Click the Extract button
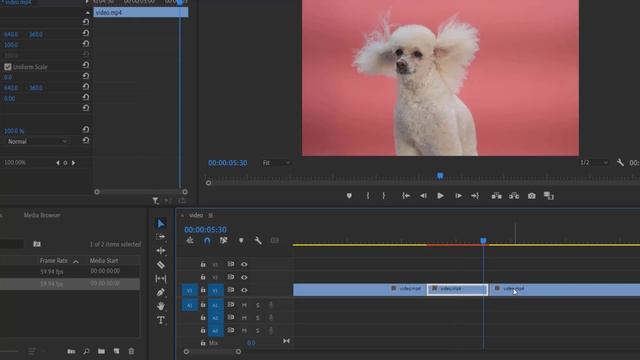This screenshot has height=360, width=640. [x=514, y=196]
